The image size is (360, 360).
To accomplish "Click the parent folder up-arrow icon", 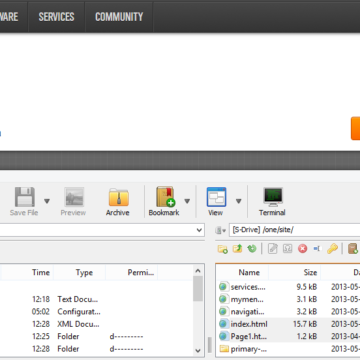I will [x=237, y=249].
